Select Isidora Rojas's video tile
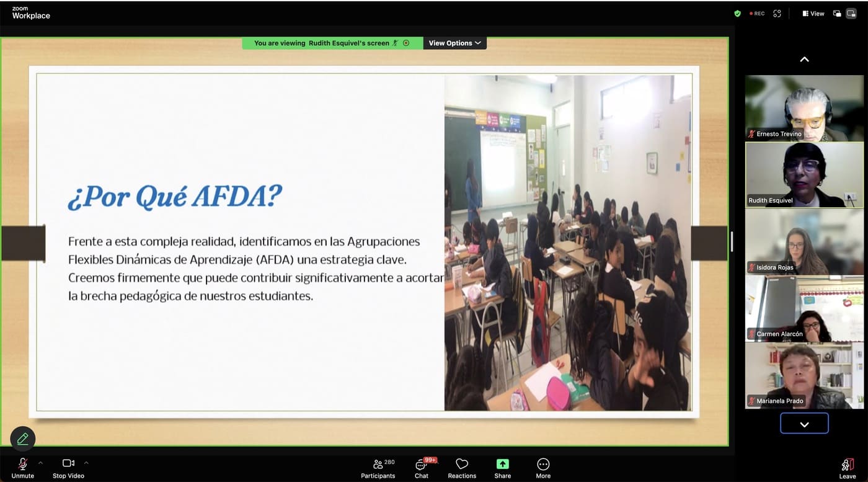The width and height of the screenshot is (868, 482). 804,242
